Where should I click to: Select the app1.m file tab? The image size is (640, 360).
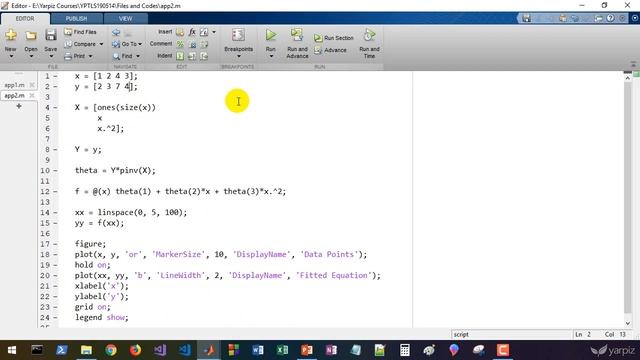pos(14,85)
